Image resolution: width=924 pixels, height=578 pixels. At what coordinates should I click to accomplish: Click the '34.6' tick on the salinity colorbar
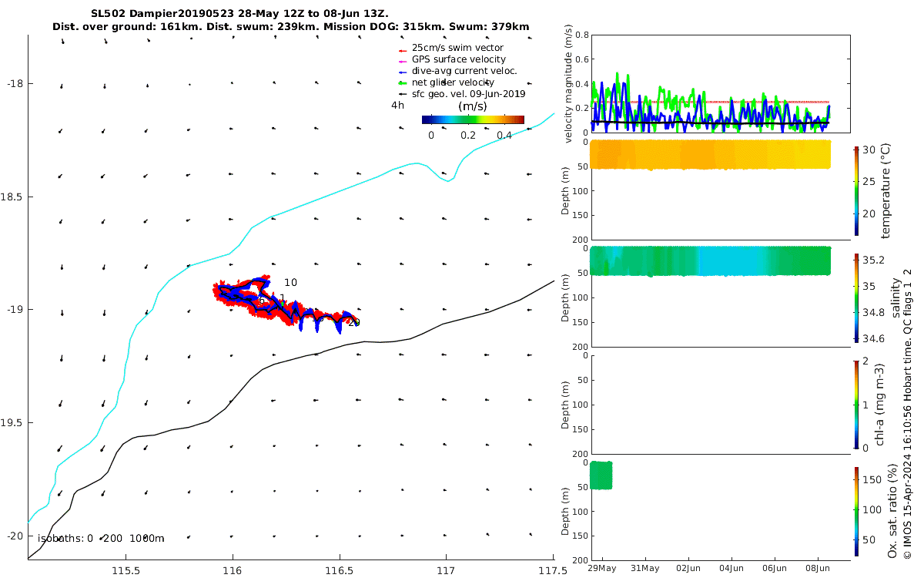tap(872, 338)
